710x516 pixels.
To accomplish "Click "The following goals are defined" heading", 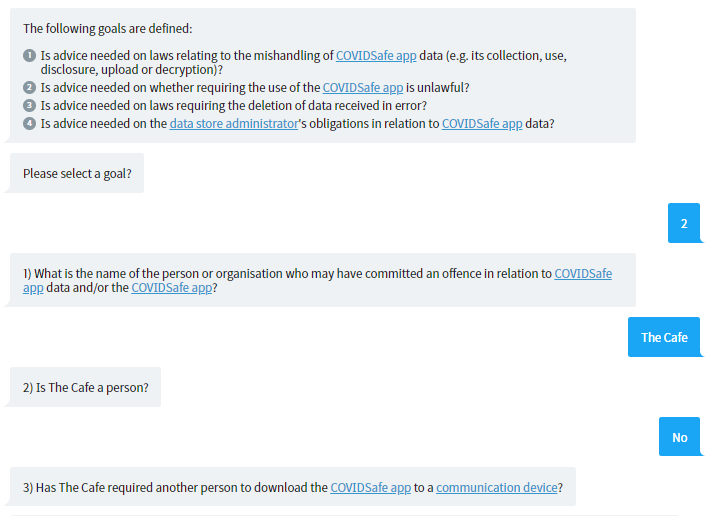I will (108, 29).
